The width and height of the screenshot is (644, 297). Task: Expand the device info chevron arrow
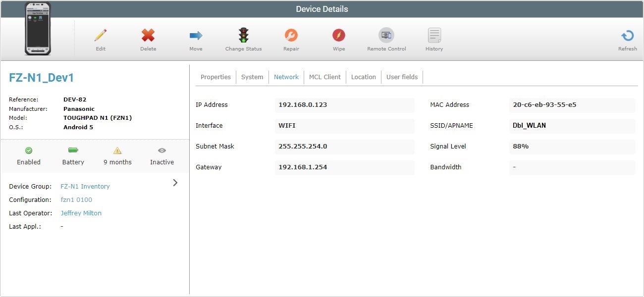tap(175, 183)
